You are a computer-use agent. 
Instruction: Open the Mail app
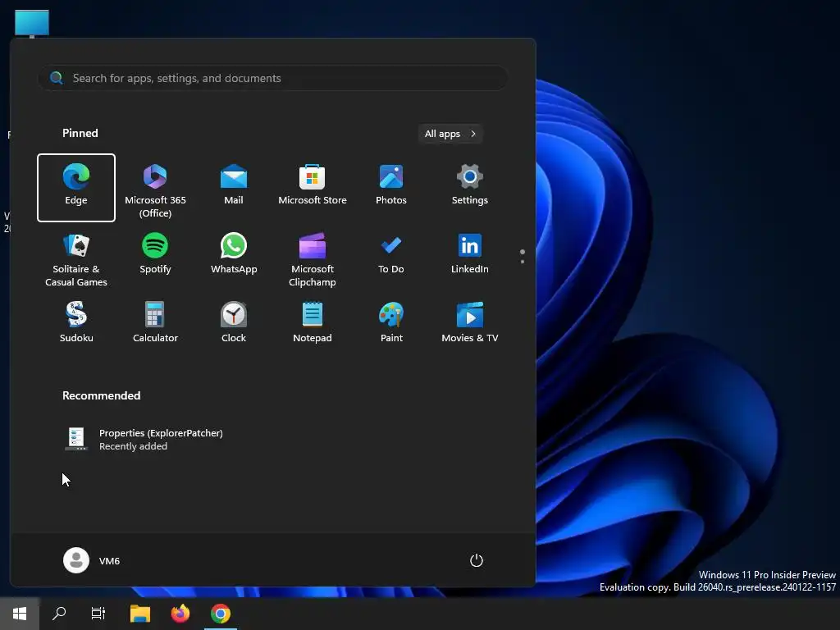click(x=234, y=188)
